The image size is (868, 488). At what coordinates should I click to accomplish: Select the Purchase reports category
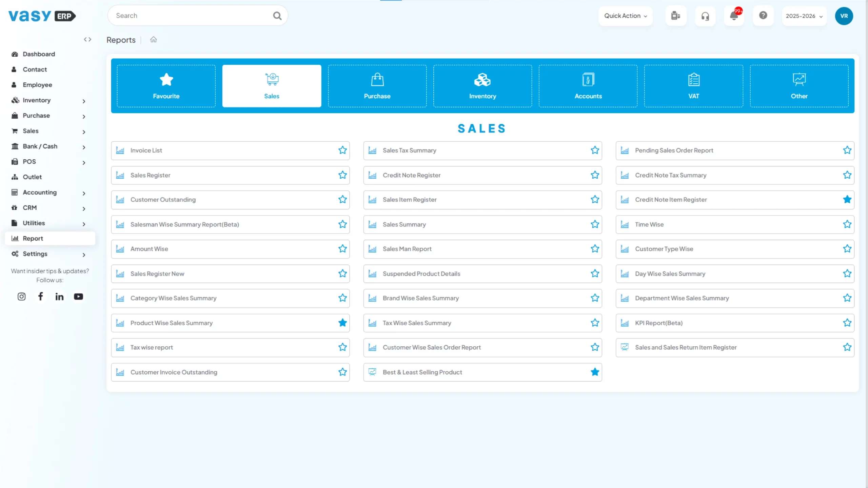coord(377,85)
